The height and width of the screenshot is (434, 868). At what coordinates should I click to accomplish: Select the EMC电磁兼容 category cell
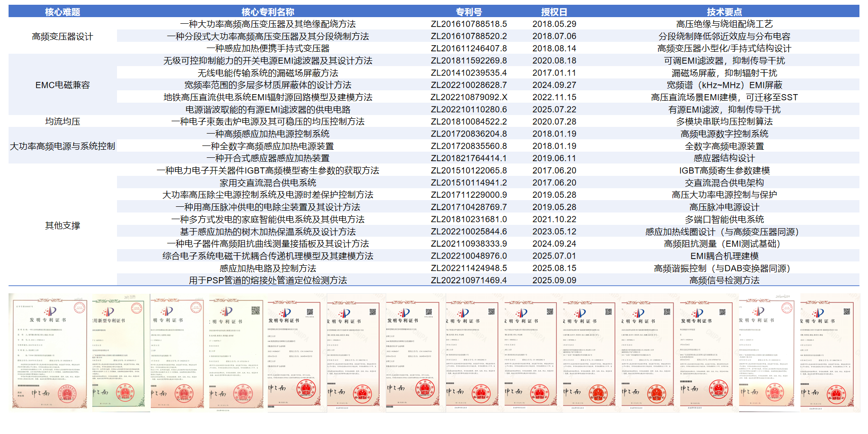pos(62,85)
